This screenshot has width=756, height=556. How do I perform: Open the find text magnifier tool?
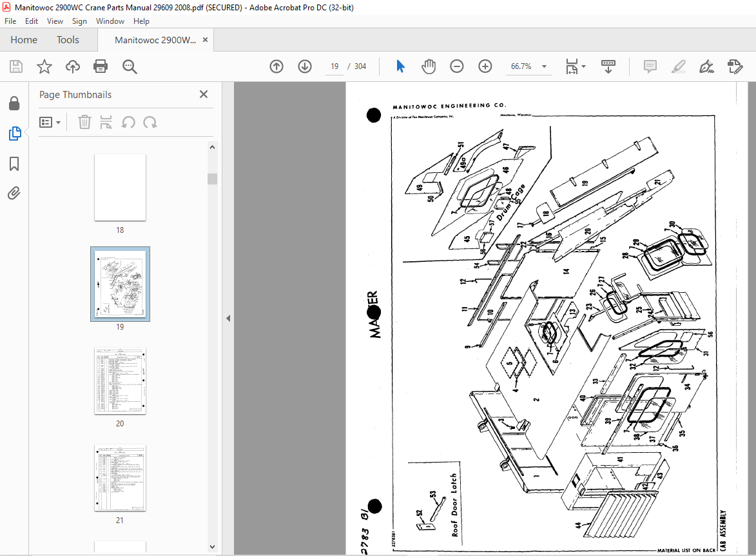[129, 66]
